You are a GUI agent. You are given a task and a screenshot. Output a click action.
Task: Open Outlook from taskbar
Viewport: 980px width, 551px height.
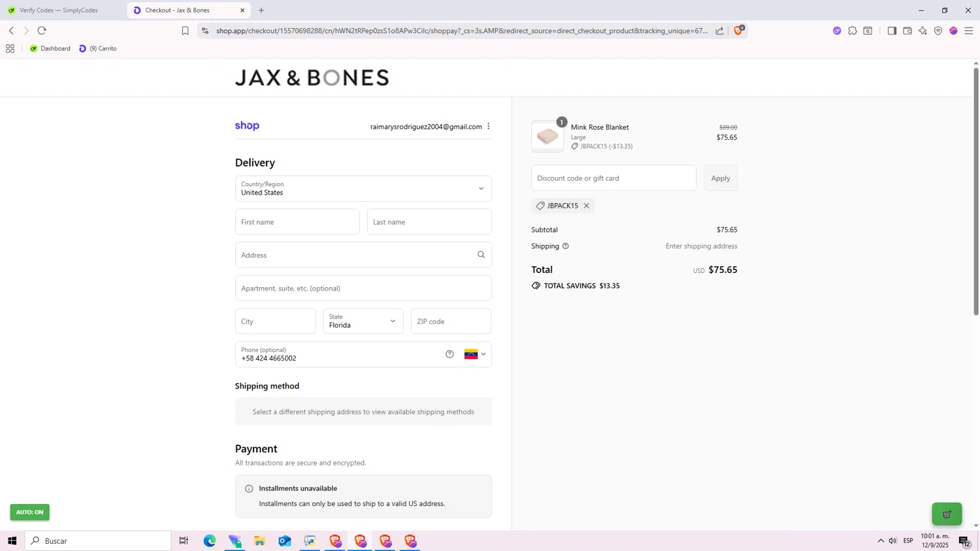click(x=285, y=541)
